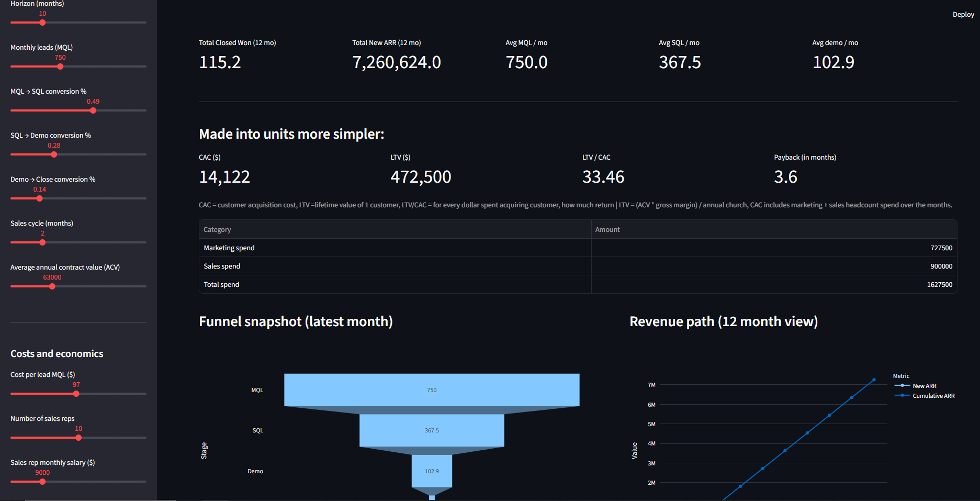Click the Demo funnel bar showing 102.9

431,471
